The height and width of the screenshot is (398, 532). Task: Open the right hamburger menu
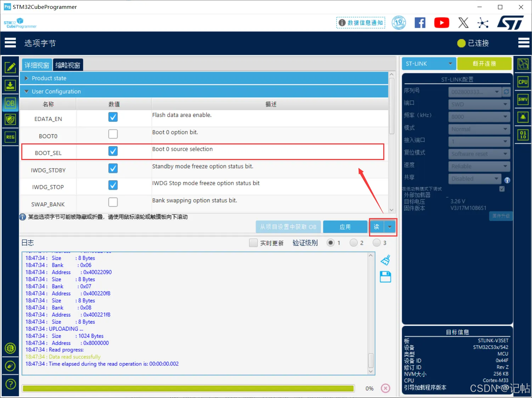point(523,43)
